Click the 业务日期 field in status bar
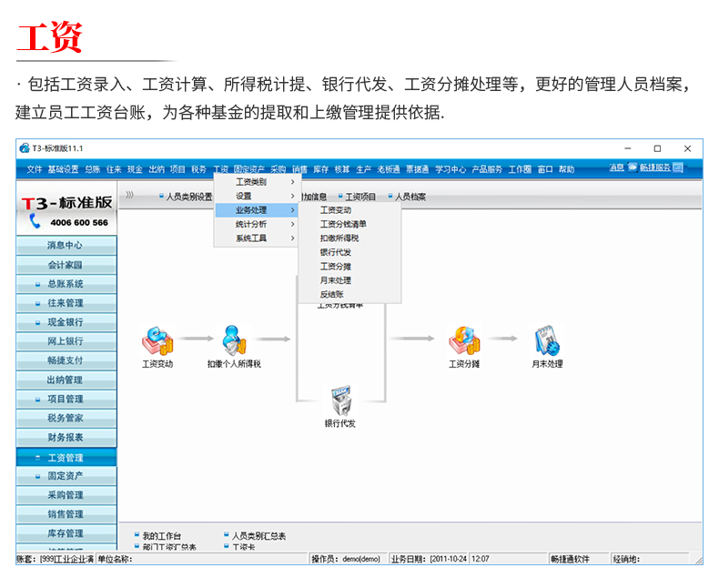This screenshot has height=588, width=719. coord(429,559)
